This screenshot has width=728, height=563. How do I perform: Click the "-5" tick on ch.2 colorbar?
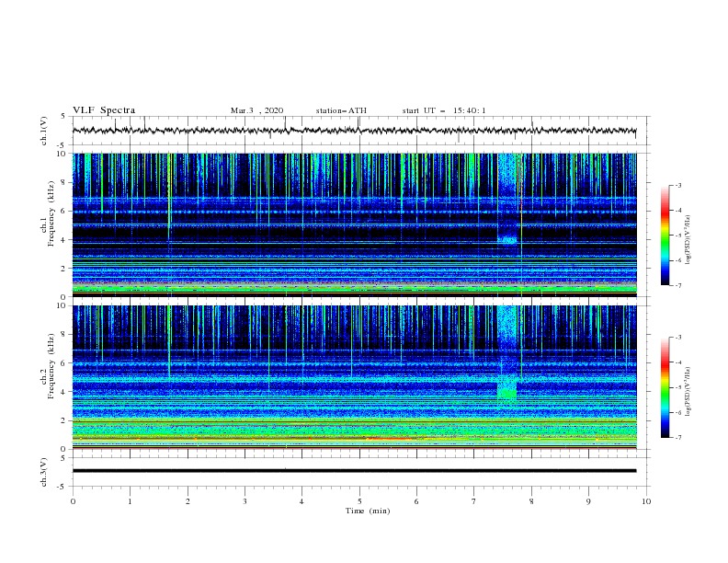click(x=678, y=387)
